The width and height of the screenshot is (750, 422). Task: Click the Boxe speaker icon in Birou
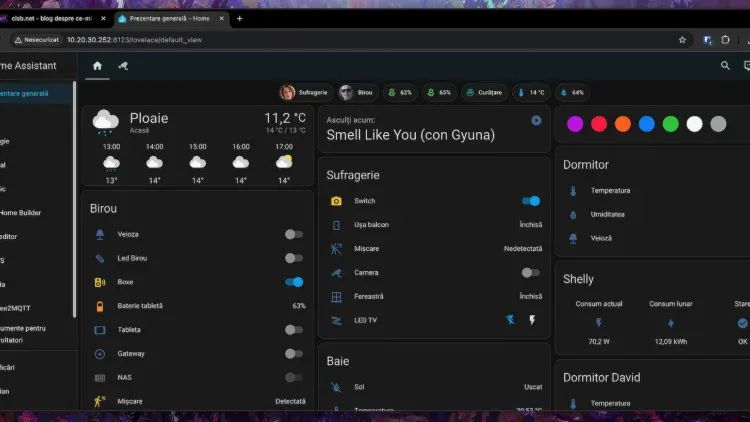pos(99,282)
